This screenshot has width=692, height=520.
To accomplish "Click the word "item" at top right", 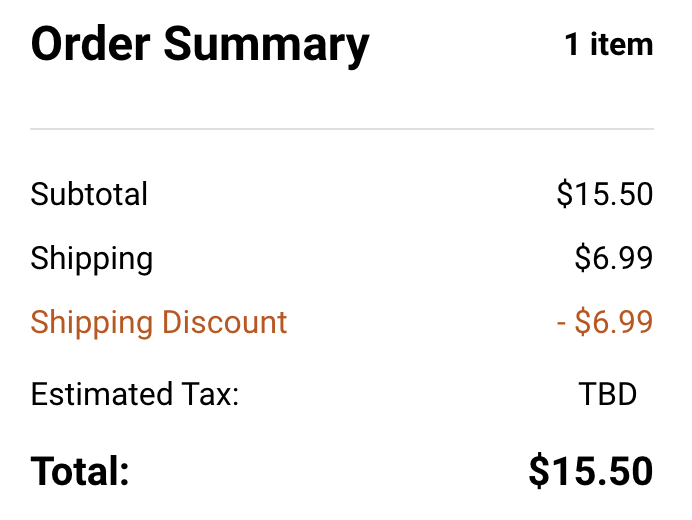I will pyautogui.click(x=620, y=45).
